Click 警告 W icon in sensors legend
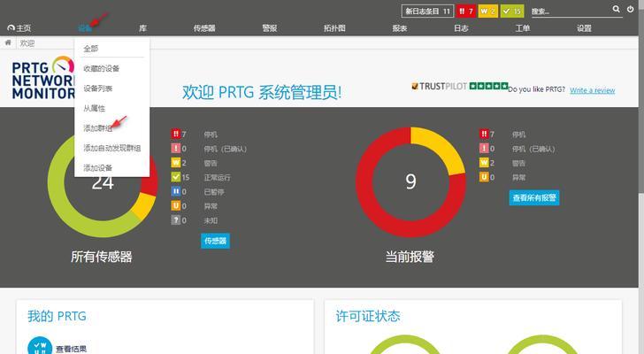 (x=176, y=163)
